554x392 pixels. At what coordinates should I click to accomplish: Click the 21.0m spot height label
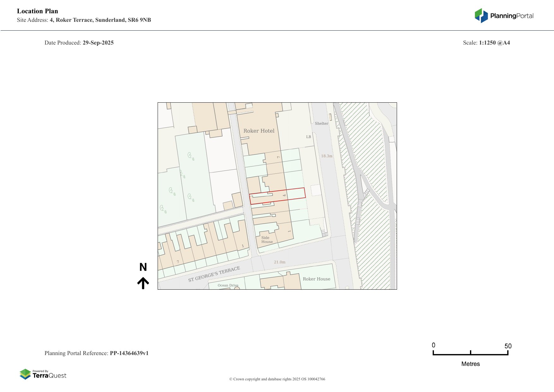coord(280,262)
